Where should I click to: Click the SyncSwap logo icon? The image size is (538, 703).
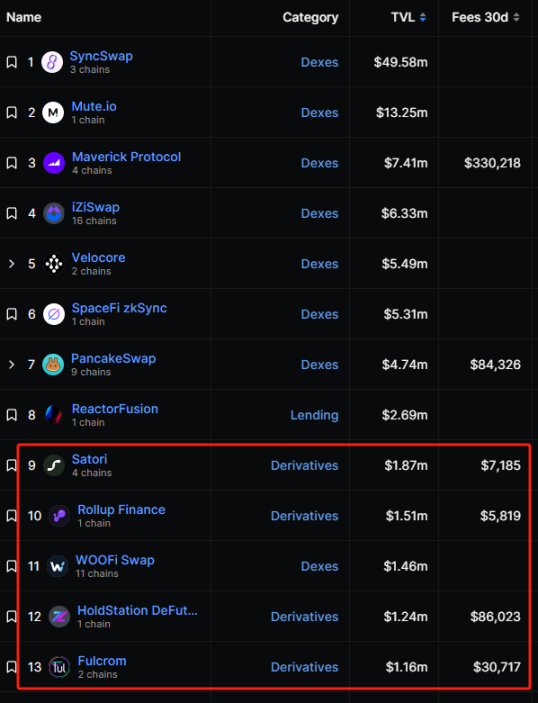52,62
